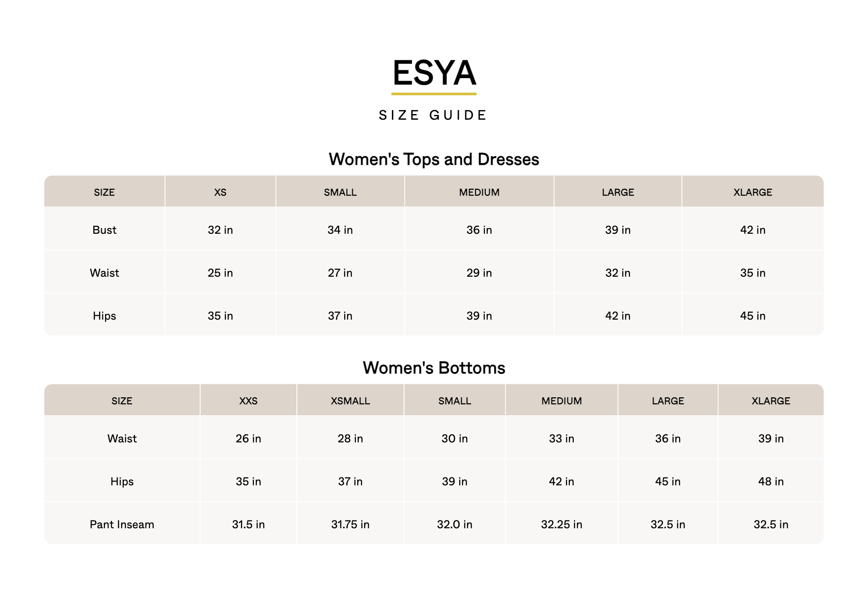This screenshot has width=868, height=602.
Task: Click the ESYA logo heading
Action: point(434,73)
